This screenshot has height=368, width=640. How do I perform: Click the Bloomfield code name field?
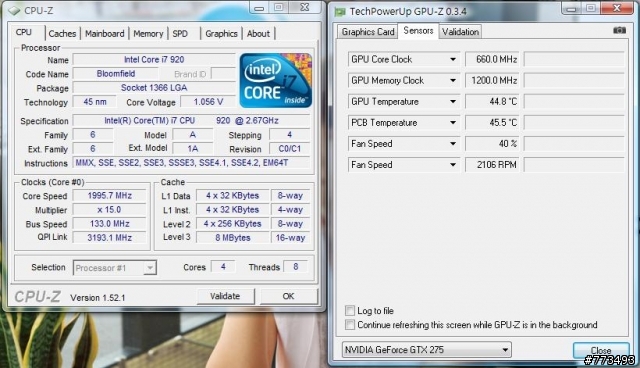click(116, 74)
